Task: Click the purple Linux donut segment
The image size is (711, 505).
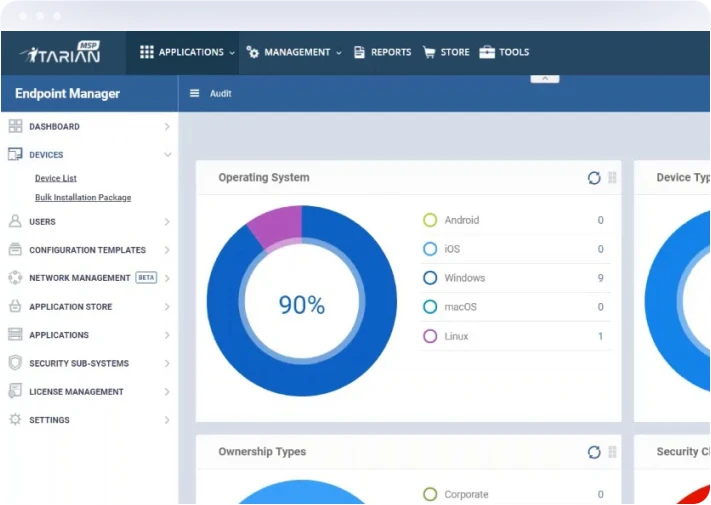Action: pos(278,225)
